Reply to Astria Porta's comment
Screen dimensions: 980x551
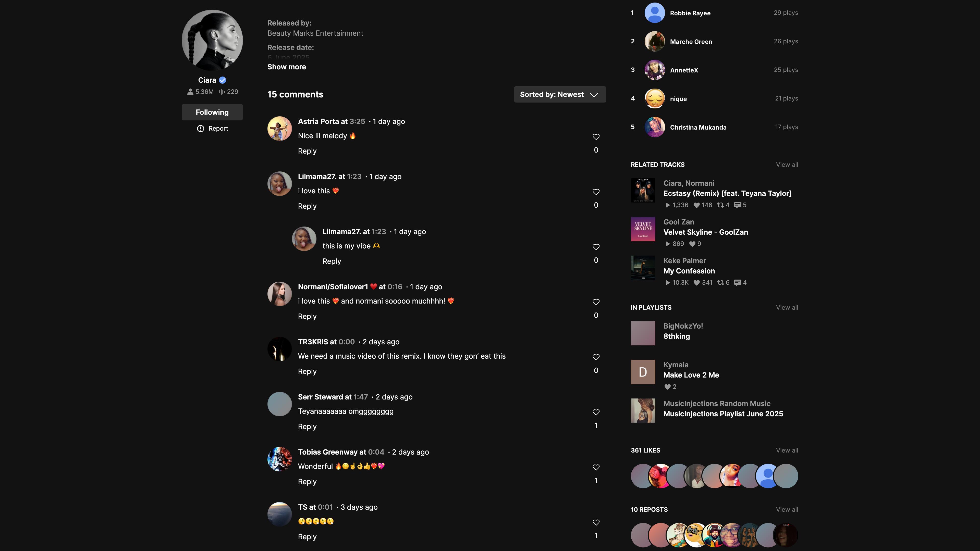[307, 151]
